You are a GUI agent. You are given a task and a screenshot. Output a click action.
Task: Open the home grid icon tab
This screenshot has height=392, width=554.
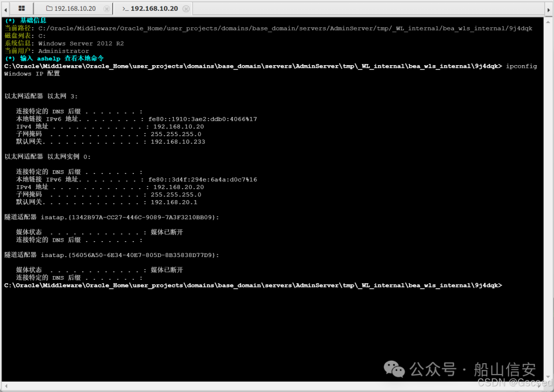click(x=22, y=9)
